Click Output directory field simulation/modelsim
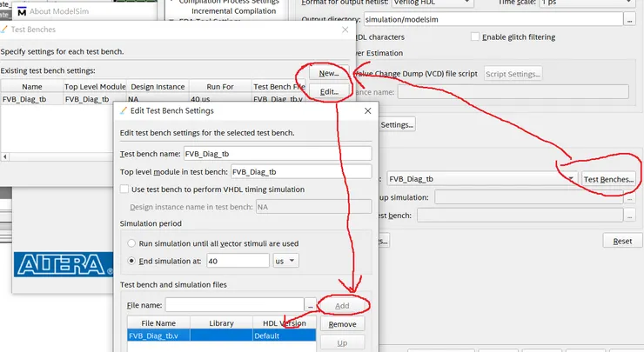 (x=493, y=19)
